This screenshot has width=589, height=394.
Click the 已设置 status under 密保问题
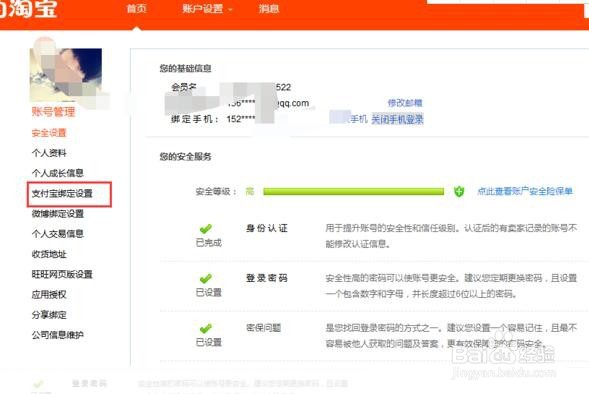tap(209, 343)
